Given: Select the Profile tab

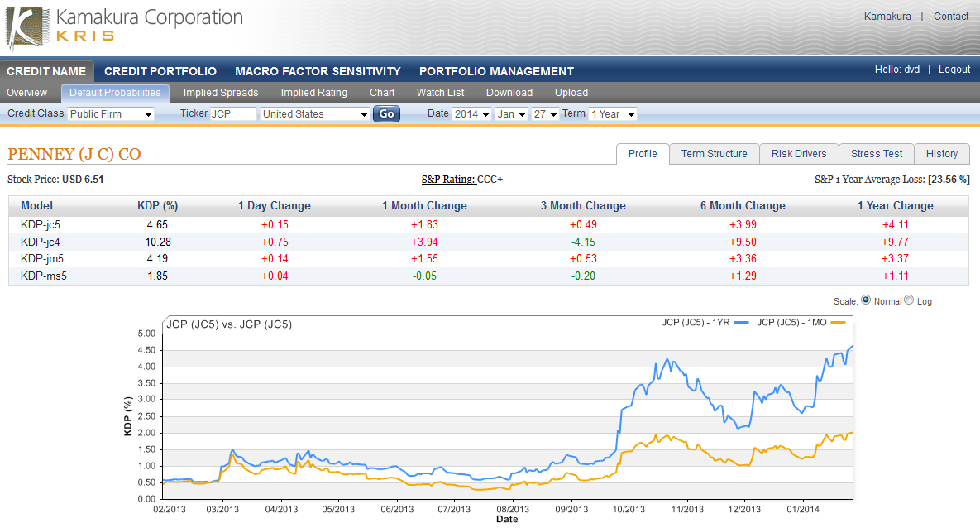Looking at the screenshot, I should tap(643, 154).
